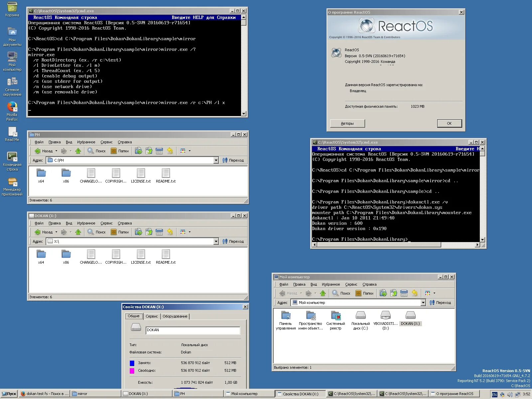The height and width of the screenshot is (399, 532).
Task: Switch to Оборудование tab in DOKAN properties
Action: click(x=175, y=316)
